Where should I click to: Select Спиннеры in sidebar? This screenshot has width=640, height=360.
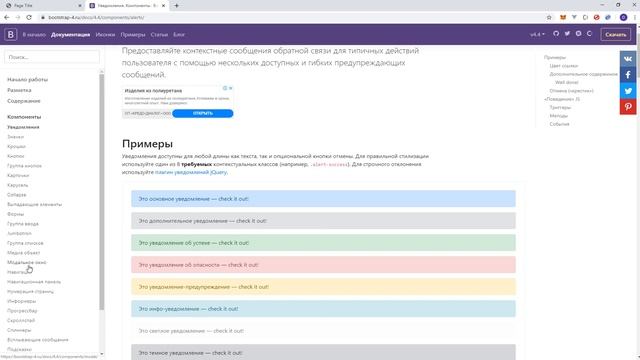[x=19, y=330]
